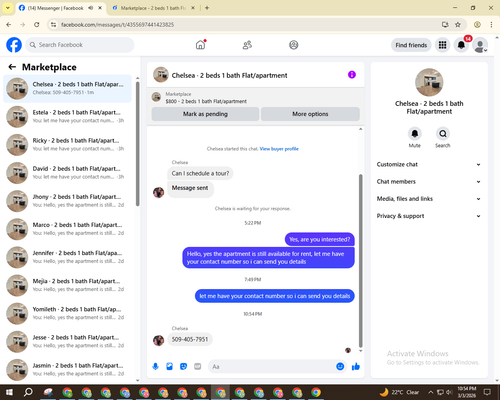
Task: Open Windows taskbar search
Action: [28, 392]
